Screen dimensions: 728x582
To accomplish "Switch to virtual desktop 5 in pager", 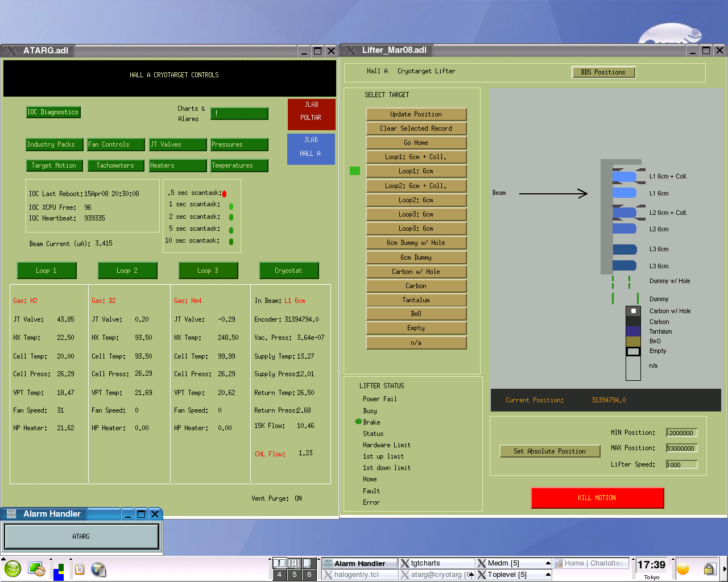I will (294, 575).
